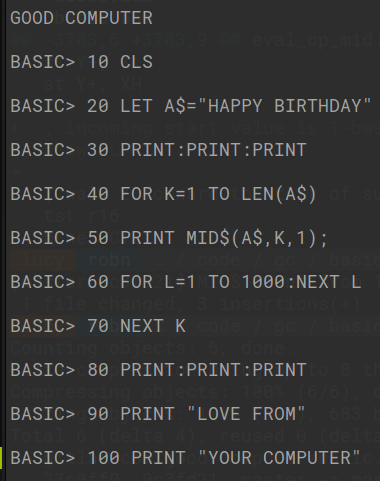Click the faded robn prompt segment
The image size is (380, 481).
click(x=109, y=260)
